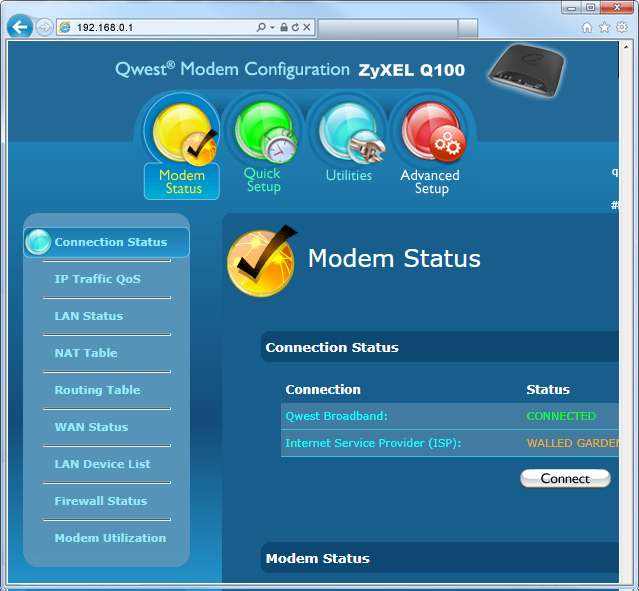Click the 'Status' column header
This screenshot has width=639, height=591.
[548, 390]
